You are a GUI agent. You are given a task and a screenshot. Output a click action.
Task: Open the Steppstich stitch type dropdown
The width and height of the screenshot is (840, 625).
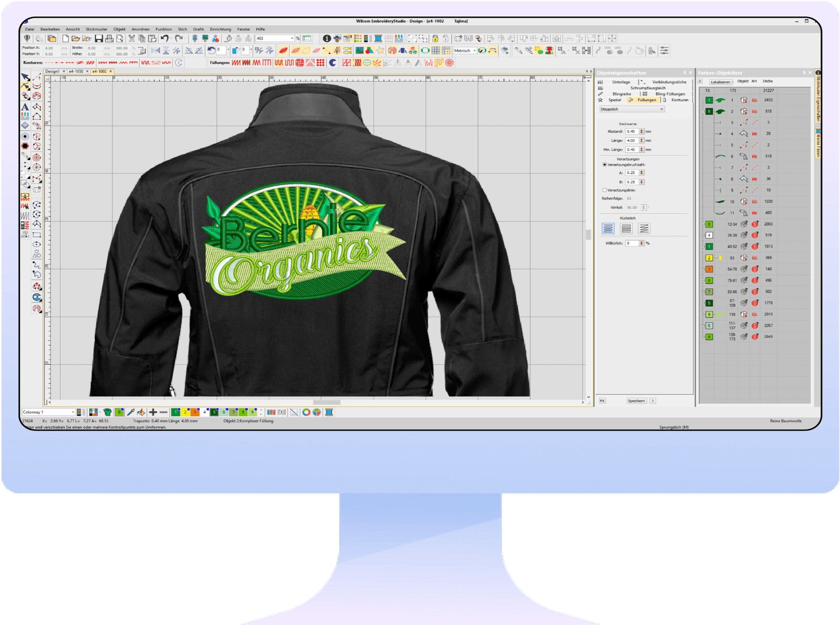coord(632,109)
